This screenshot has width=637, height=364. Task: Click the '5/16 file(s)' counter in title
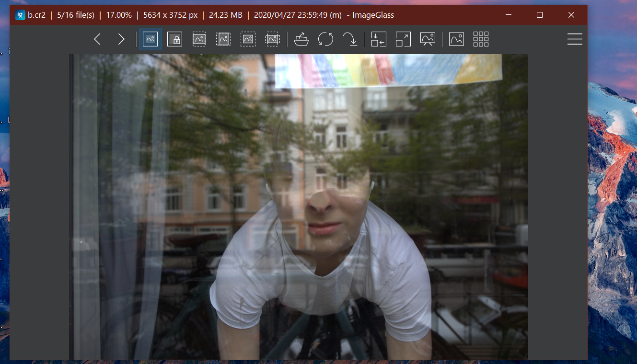[76, 15]
